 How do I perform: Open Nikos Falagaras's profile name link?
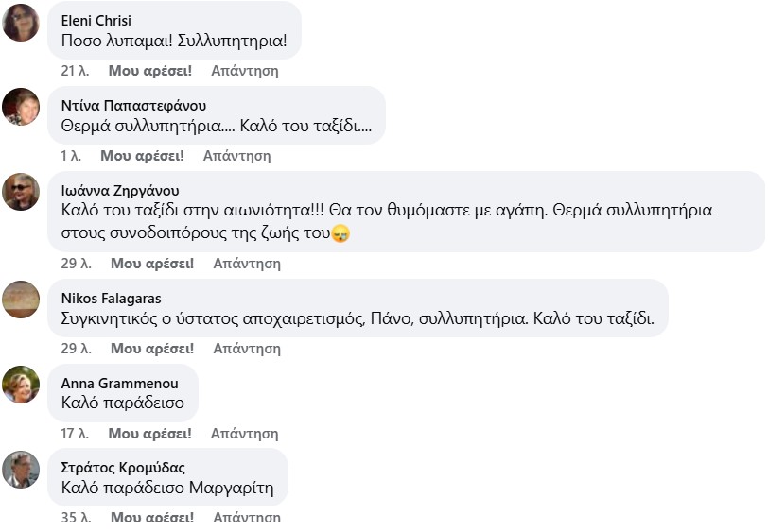coord(111,299)
